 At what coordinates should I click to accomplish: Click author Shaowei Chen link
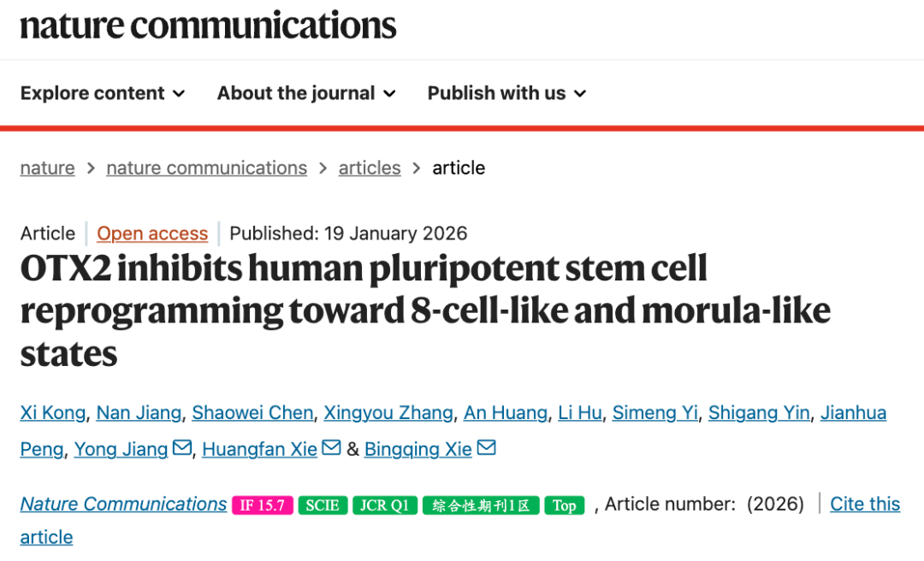252,413
